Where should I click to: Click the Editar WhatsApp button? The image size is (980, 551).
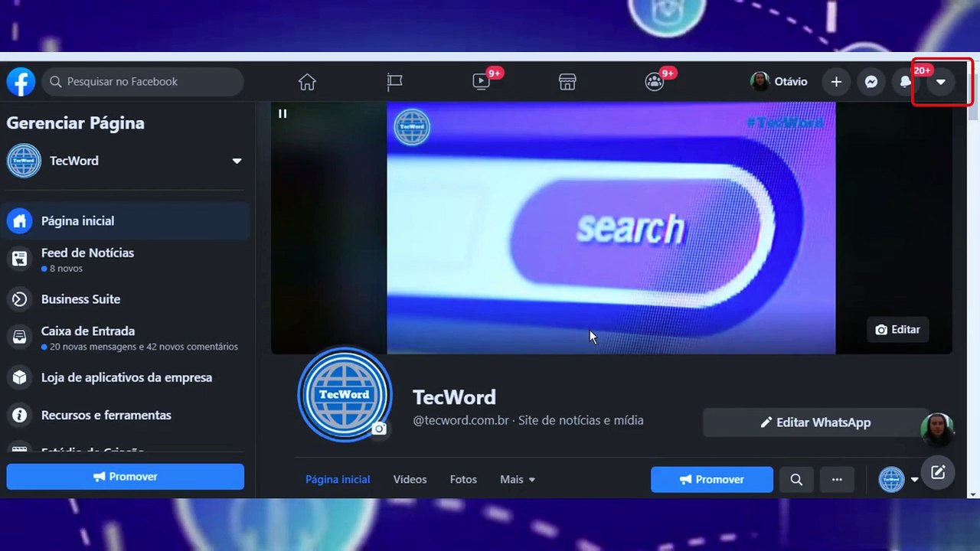point(815,422)
